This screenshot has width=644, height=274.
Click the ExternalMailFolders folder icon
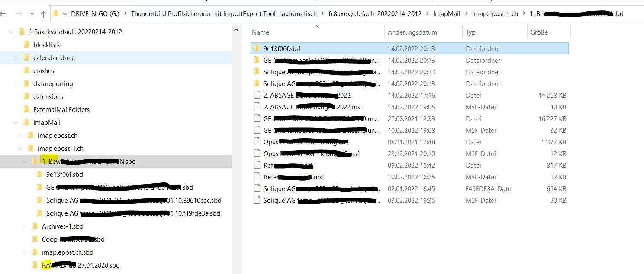(x=26, y=109)
